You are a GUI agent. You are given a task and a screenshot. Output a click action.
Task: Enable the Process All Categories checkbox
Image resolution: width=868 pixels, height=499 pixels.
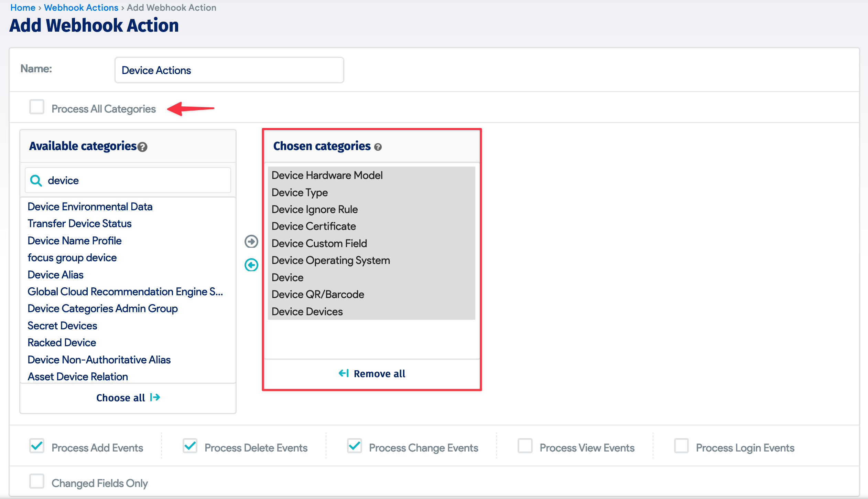(x=36, y=107)
